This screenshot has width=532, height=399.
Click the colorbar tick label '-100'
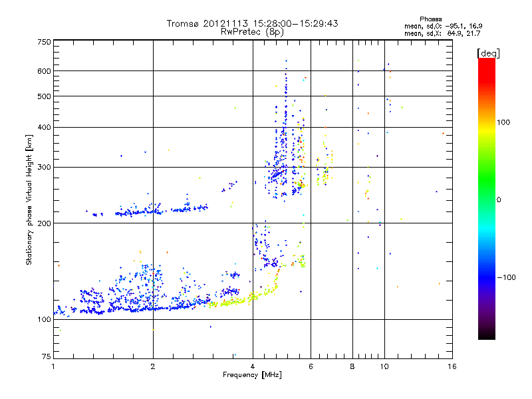pos(507,277)
